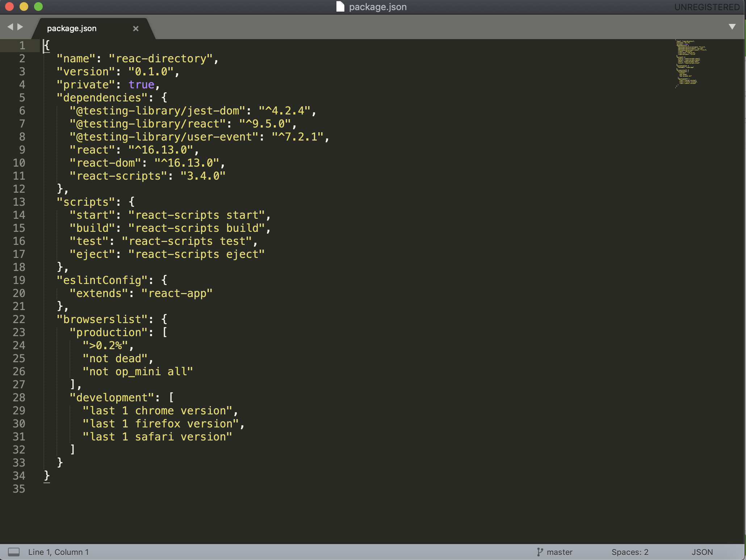Click line number 22 in the gutter
Screen dimensions: 746x560
tap(19, 319)
